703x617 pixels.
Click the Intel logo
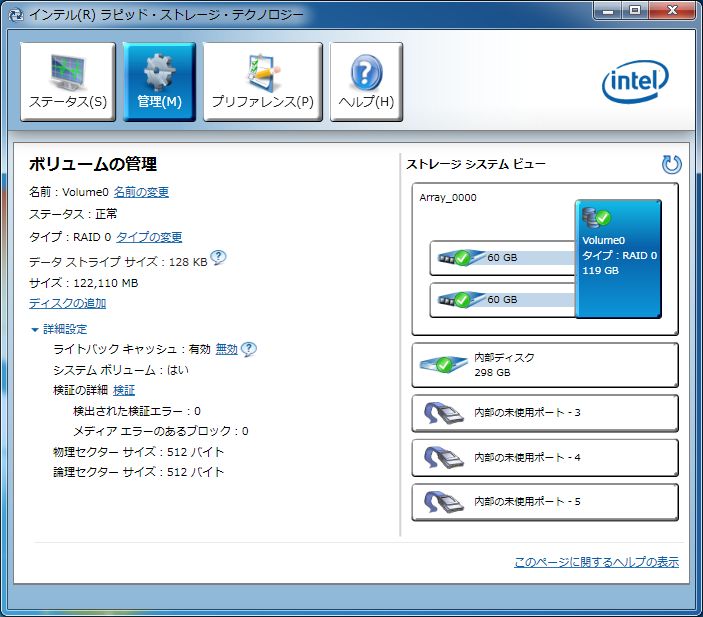click(x=635, y=81)
